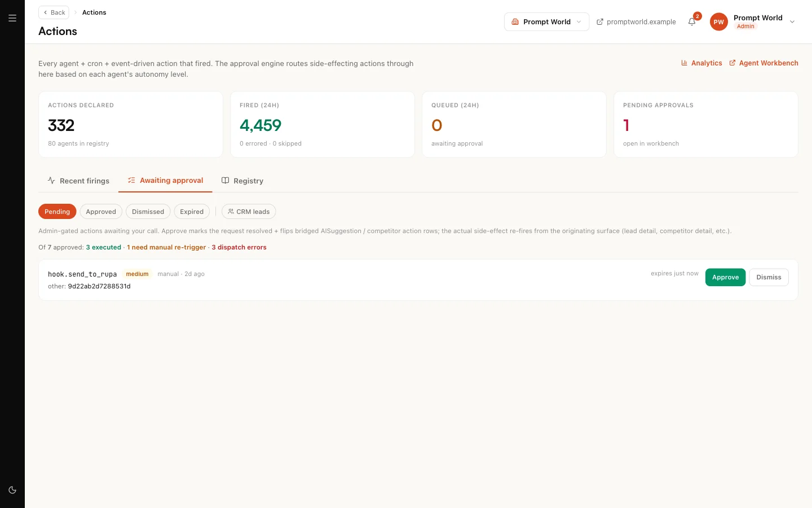The width and height of the screenshot is (812, 508).
Task: Click the Queued (24h) stat card
Action: [514, 124]
